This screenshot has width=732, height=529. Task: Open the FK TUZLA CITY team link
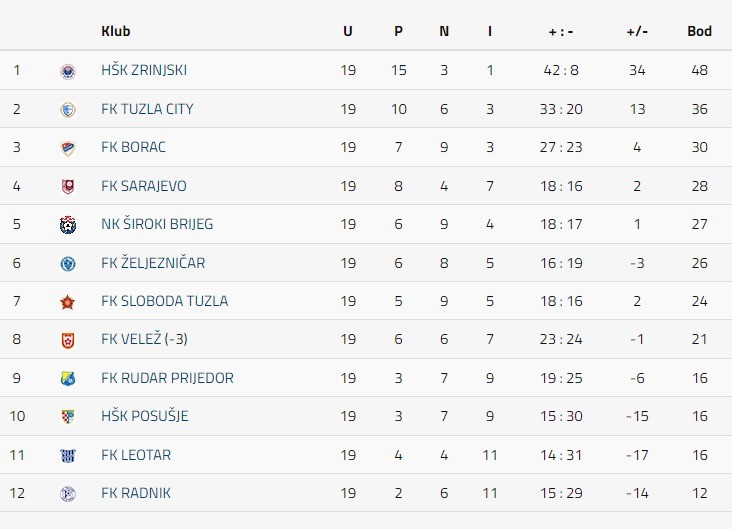click(x=147, y=109)
